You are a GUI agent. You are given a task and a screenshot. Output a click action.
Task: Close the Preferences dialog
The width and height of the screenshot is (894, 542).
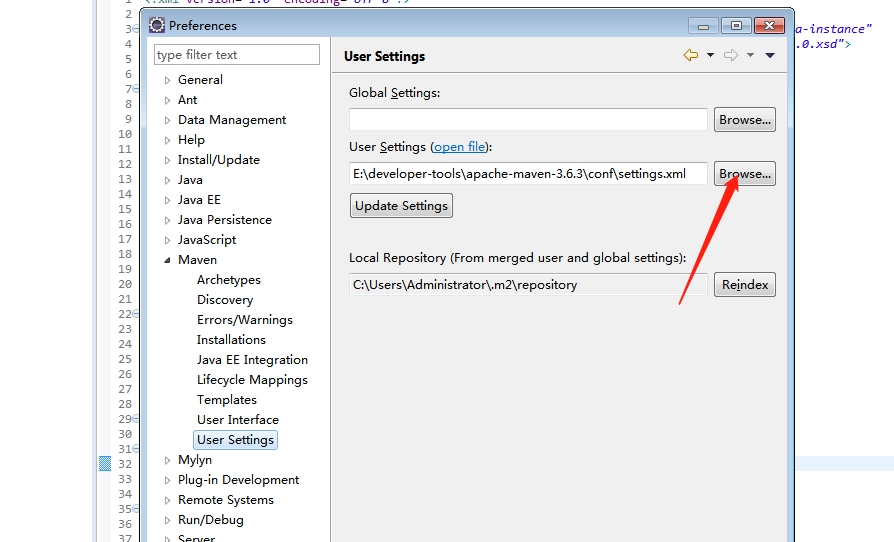pyautogui.click(x=769, y=26)
